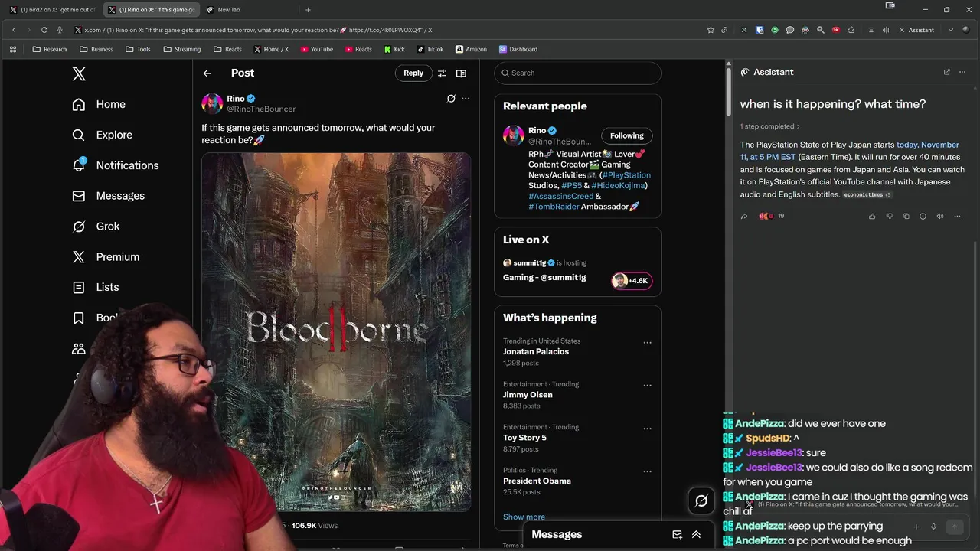Open the Jonatan Palacios trending topic

[536, 352]
